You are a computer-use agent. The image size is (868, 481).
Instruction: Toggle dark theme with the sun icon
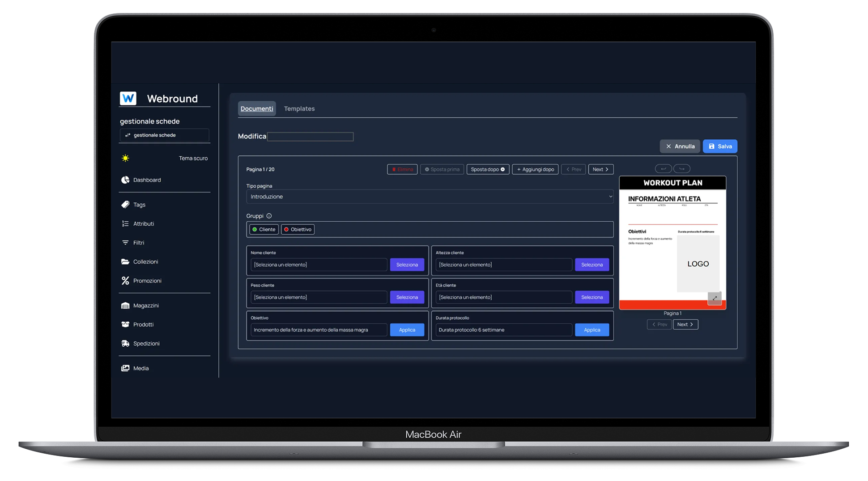click(x=125, y=158)
